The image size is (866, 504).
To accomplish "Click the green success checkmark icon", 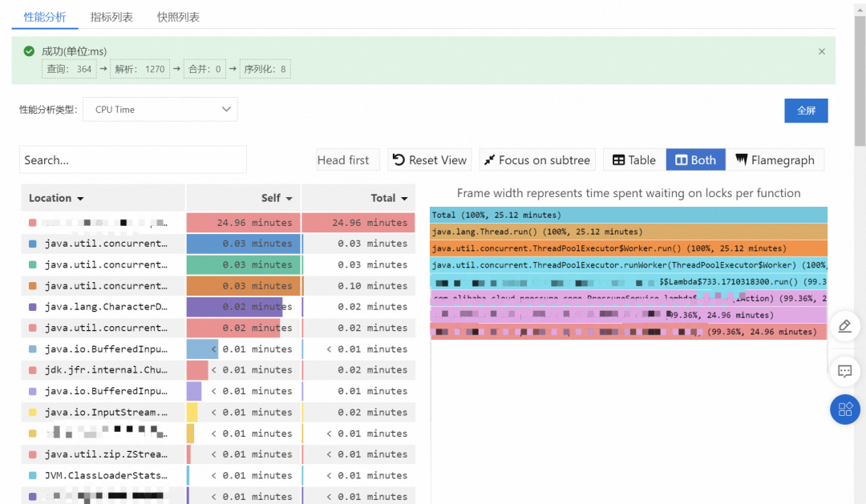I will (x=30, y=51).
